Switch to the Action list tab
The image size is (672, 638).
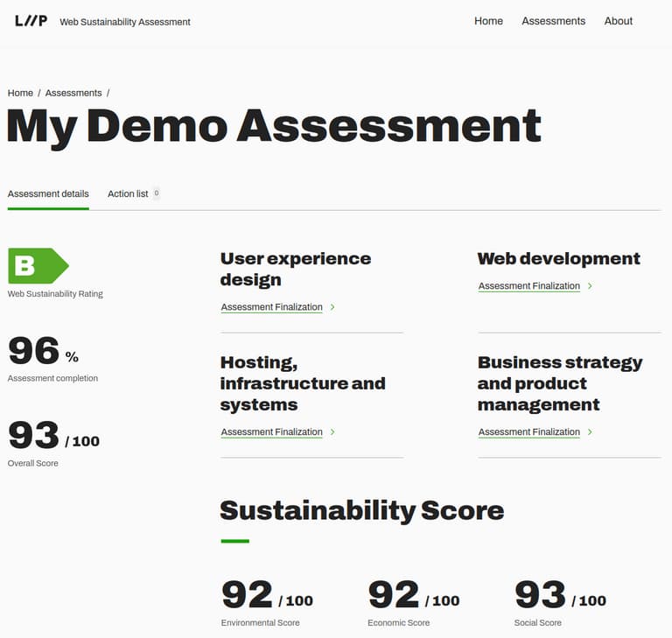(x=128, y=193)
